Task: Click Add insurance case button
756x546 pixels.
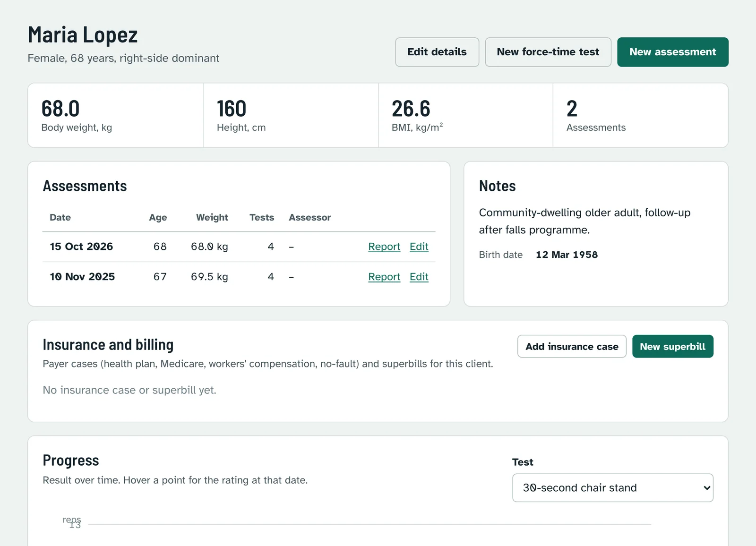Action: pos(572,347)
